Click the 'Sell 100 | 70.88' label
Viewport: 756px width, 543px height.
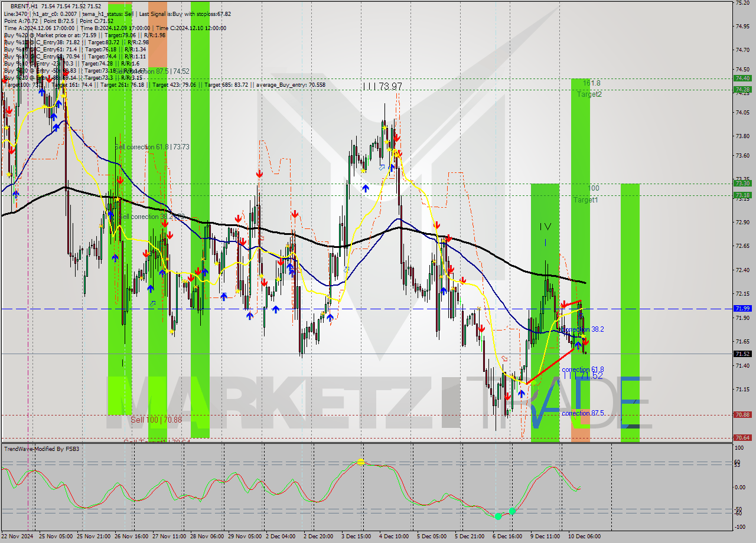click(x=157, y=420)
